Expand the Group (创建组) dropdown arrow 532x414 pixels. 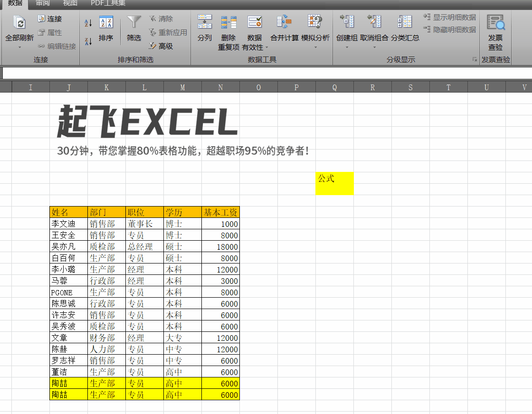347,47
